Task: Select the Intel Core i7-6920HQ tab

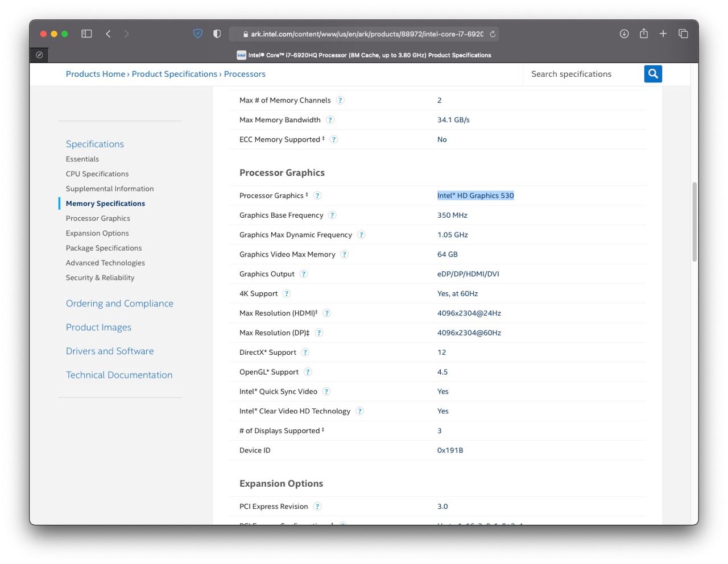Action: [364, 55]
